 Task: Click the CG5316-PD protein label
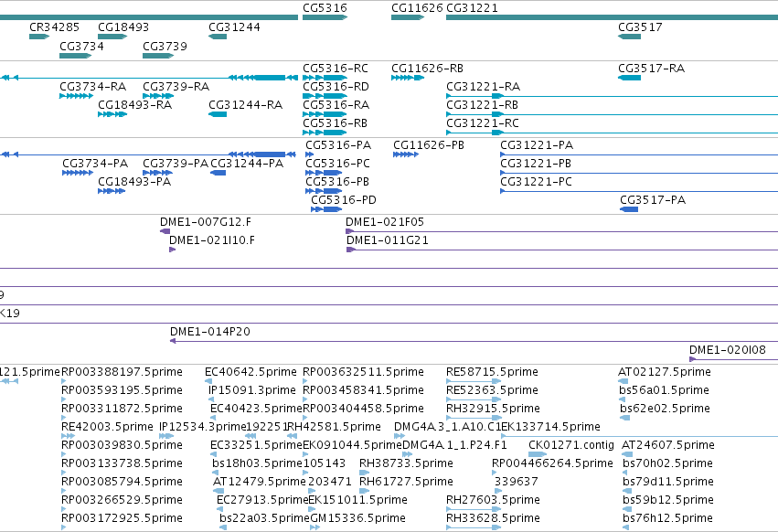click(x=344, y=200)
